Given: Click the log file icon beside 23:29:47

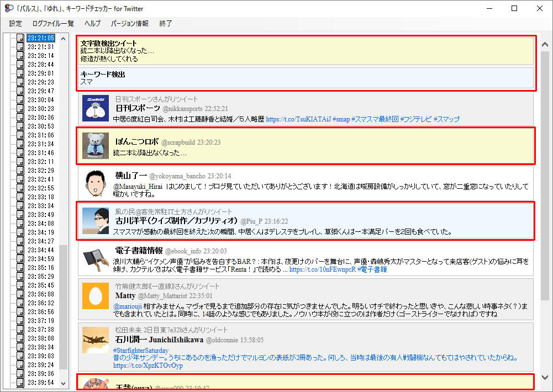Looking at the screenshot, I should point(20,91).
